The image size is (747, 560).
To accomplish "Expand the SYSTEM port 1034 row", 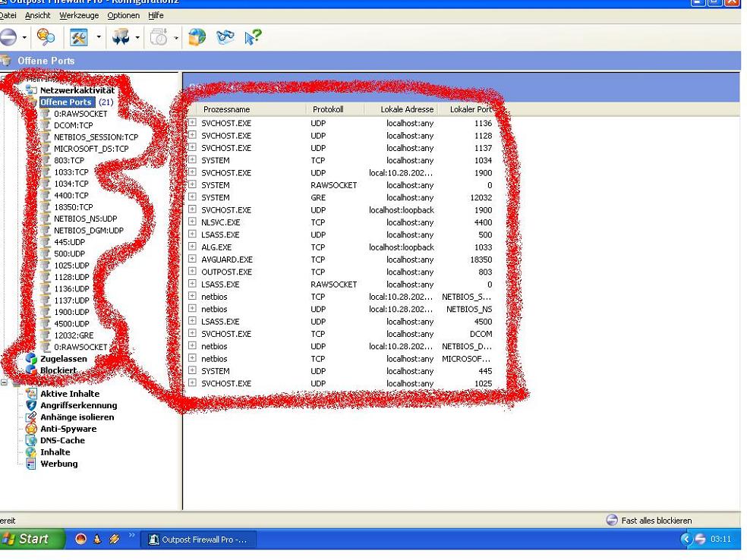I will 193,159.
